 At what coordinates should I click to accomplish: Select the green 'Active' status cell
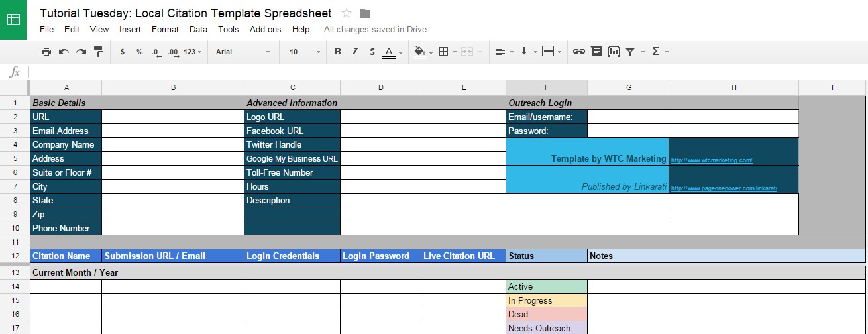click(x=547, y=286)
